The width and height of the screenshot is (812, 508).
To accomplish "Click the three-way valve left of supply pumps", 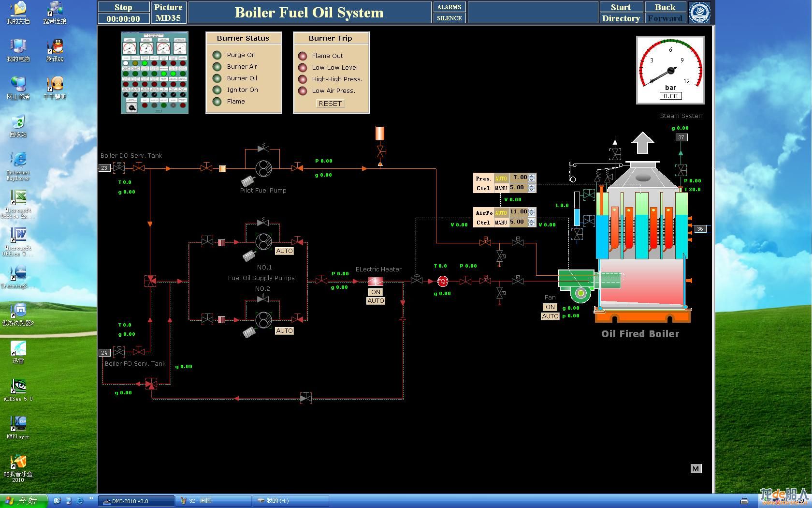I will pos(150,281).
